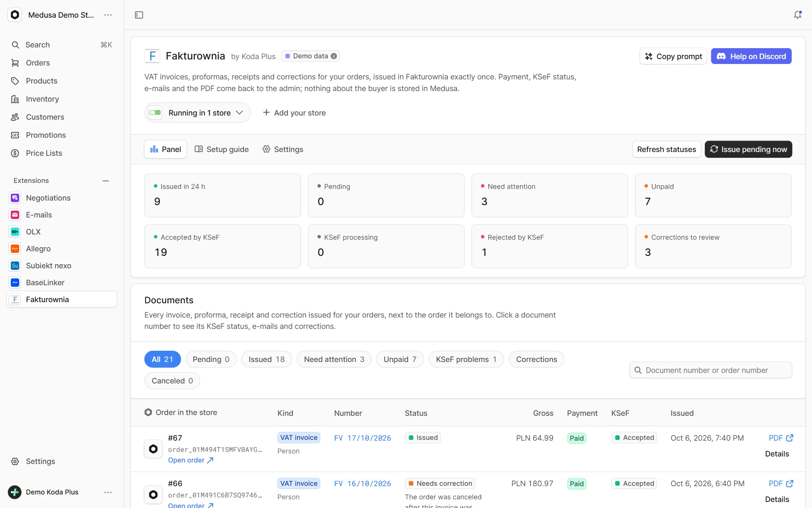Click the Demo data info icon

(x=334, y=56)
